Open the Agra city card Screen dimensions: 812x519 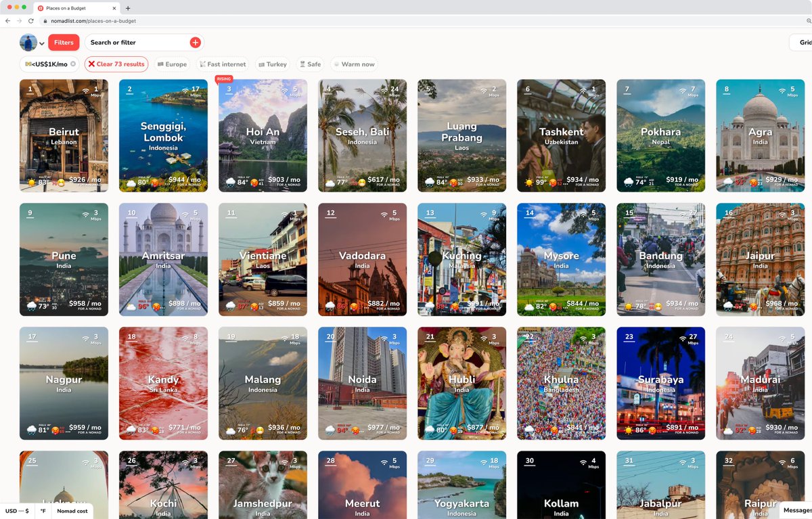coord(760,136)
